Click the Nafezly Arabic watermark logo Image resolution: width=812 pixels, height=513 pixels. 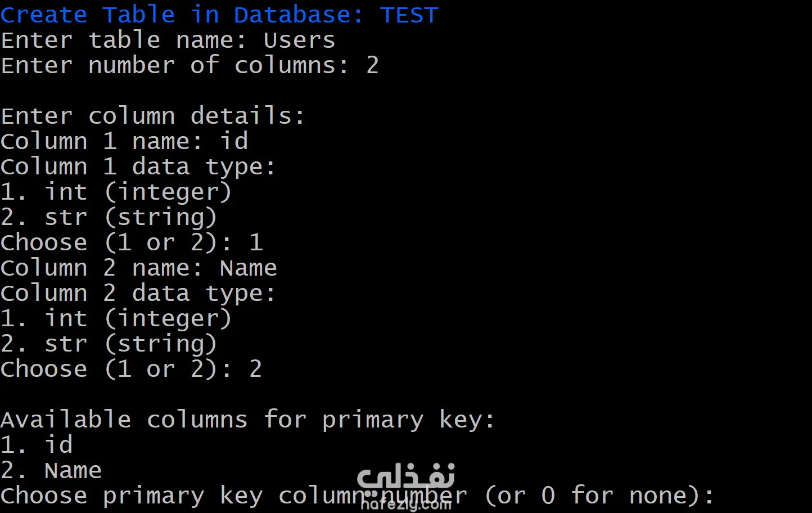click(405, 477)
